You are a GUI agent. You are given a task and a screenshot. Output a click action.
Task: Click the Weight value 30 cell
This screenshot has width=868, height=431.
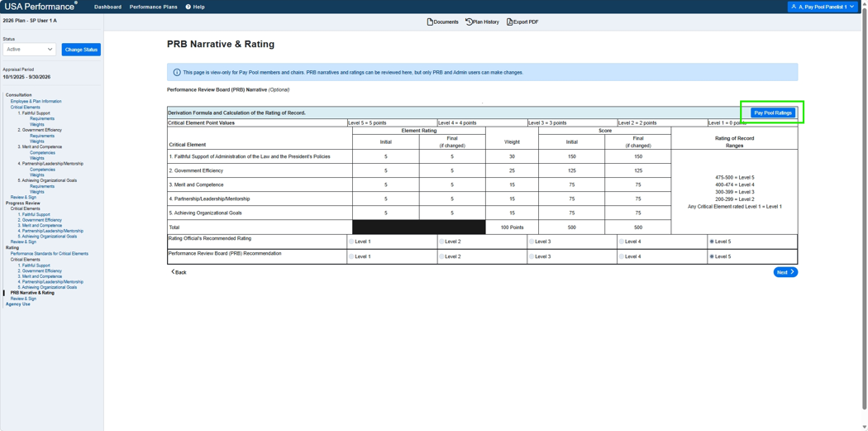512,156
